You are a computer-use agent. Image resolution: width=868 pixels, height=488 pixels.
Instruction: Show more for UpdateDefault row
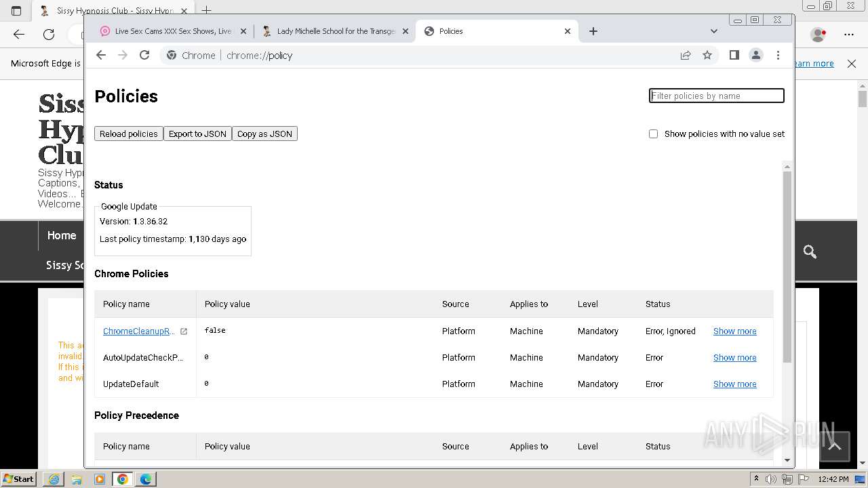pyautogui.click(x=734, y=384)
